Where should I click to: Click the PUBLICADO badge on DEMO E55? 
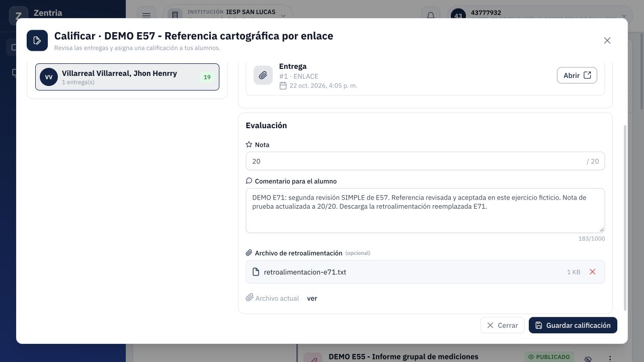[549, 356]
